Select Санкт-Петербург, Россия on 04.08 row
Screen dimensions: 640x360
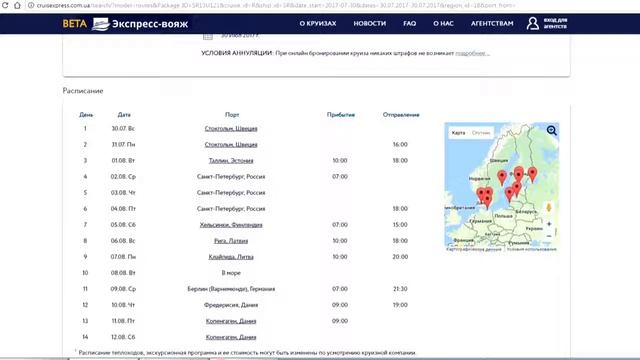pos(231,209)
